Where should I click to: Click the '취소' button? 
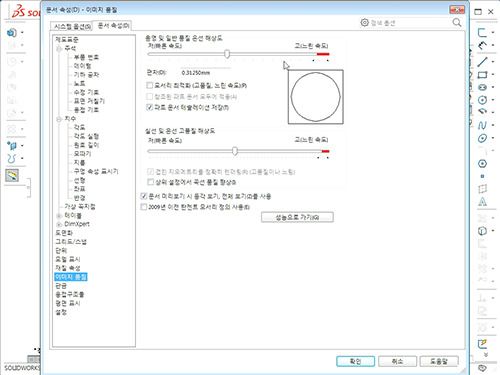[x=397, y=361]
